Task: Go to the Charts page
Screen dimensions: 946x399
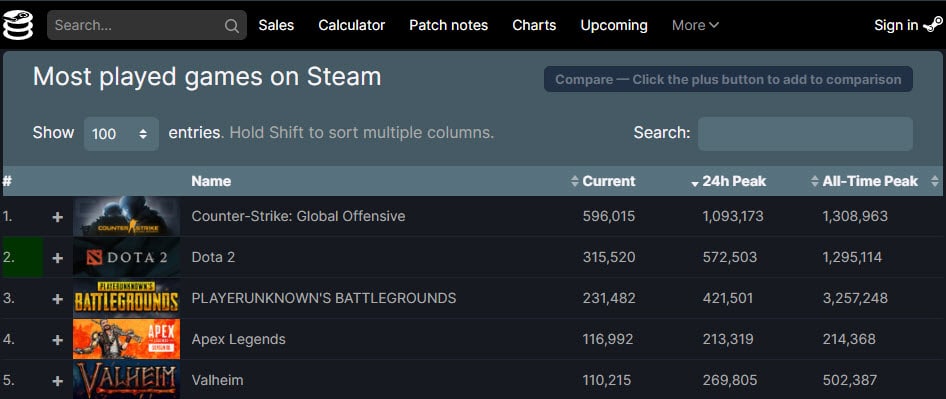Action: pyautogui.click(x=534, y=25)
